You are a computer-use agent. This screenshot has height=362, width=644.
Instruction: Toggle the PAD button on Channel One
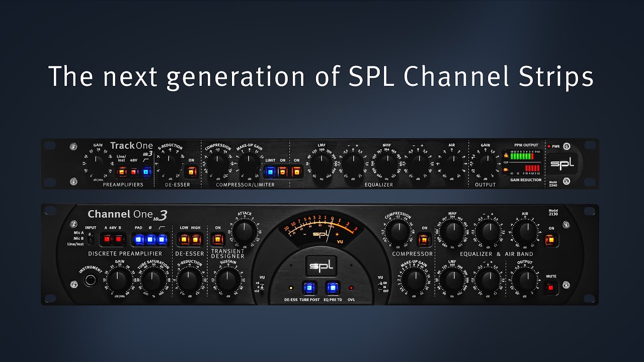point(137,239)
